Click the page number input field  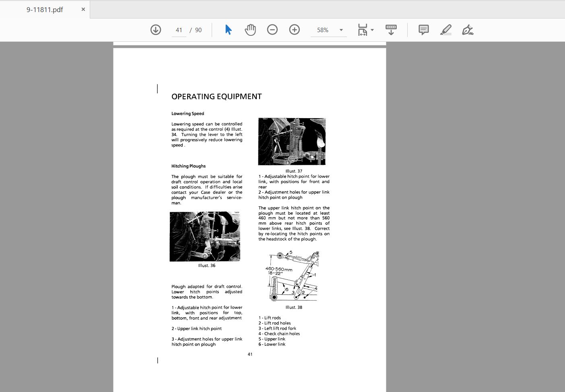(179, 29)
